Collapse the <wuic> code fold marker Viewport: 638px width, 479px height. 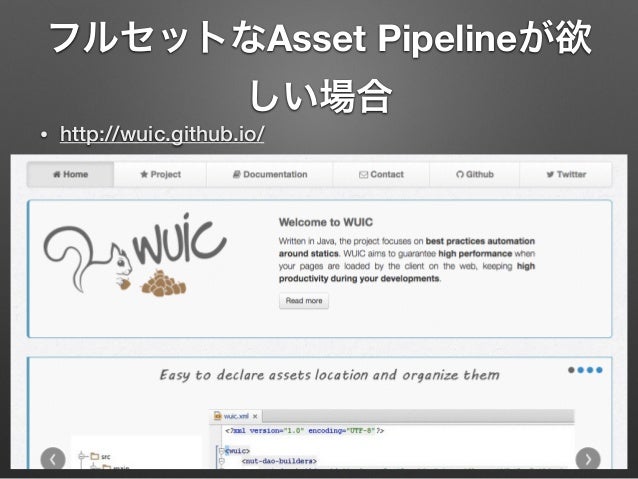coord(222,451)
